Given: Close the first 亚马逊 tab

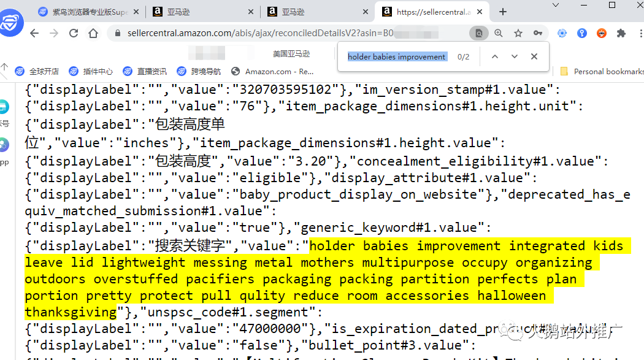Looking at the screenshot, I should (251, 12).
